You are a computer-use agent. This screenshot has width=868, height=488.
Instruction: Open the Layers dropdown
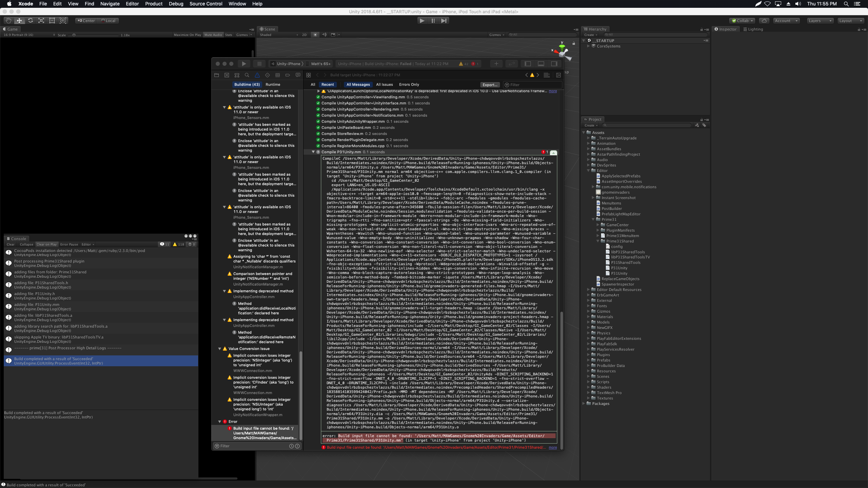click(x=820, y=21)
